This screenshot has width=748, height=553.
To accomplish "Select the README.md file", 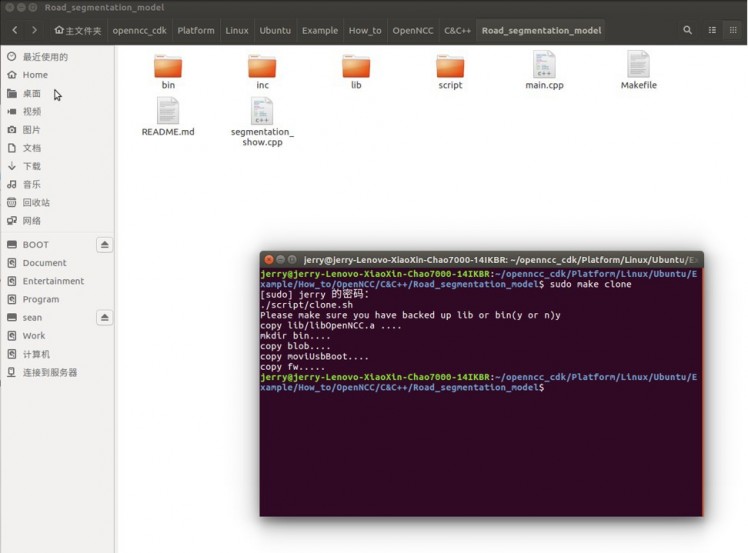I will pos(168,112).
